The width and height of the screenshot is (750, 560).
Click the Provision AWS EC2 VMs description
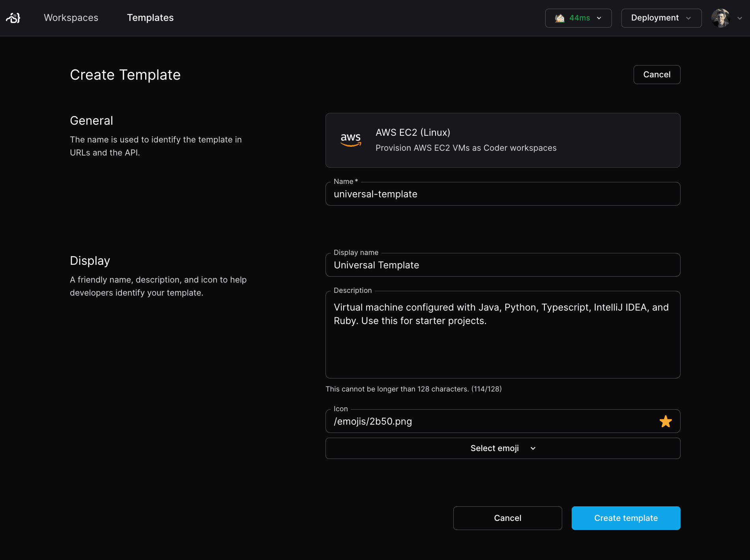point(466,148)
